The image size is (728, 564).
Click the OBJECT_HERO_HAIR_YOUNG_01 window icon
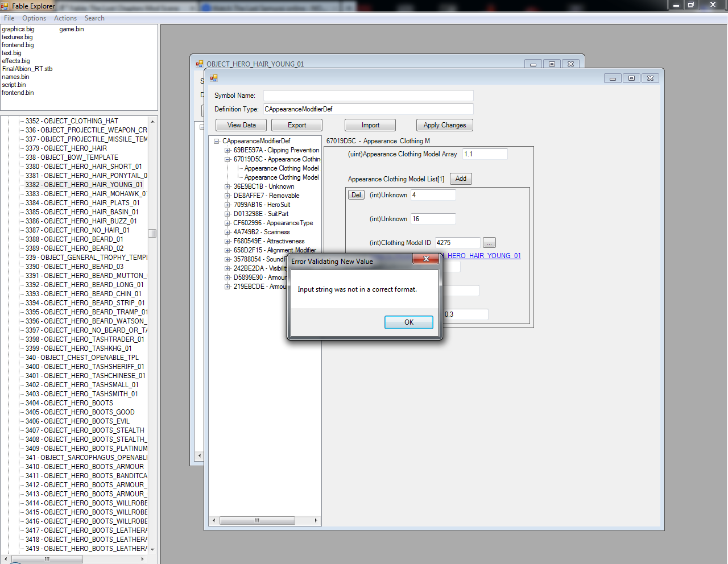[200, 64]
